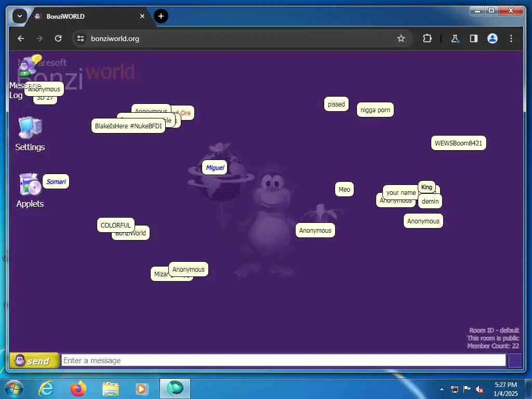Reload the BonziWORLD page
Viewport: 532px width, 399px height.
pos(58,38)
